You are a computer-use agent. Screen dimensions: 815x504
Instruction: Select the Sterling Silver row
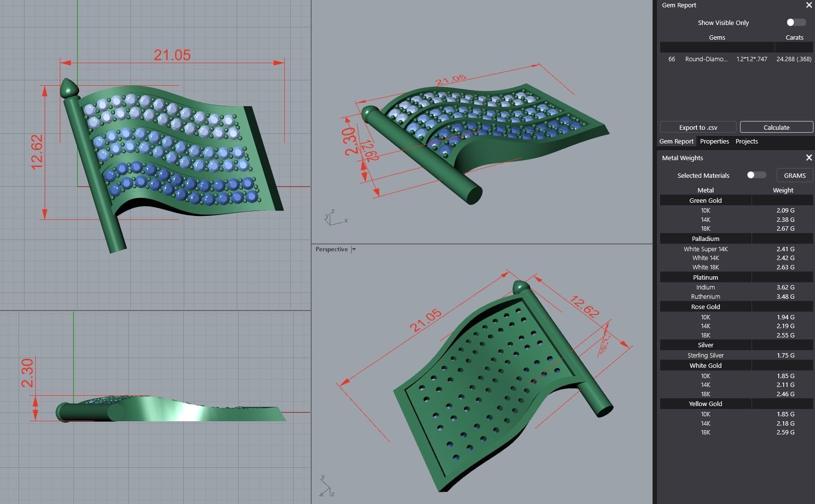pos(736,355)
